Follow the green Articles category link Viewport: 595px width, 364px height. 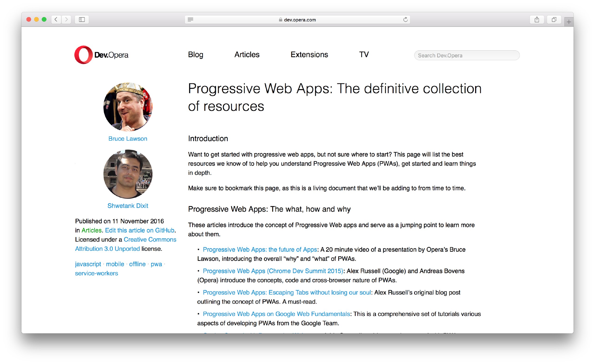click(x=92, y=230)
